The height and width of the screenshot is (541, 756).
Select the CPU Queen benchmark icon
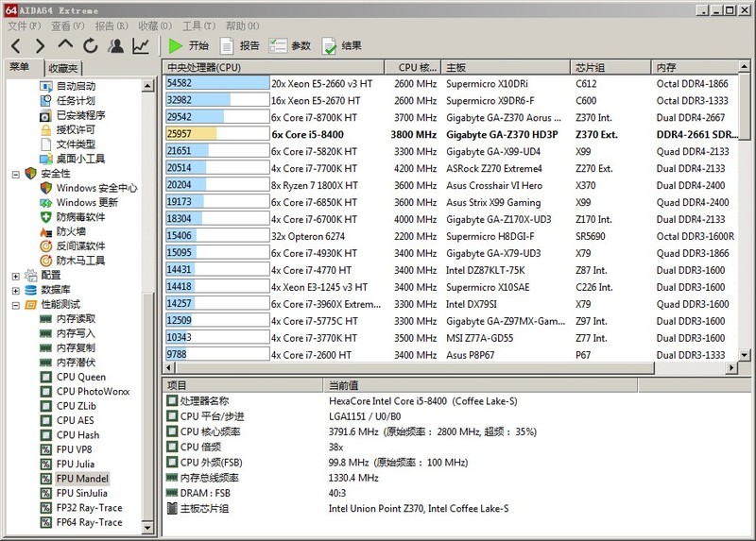(45, 378)
